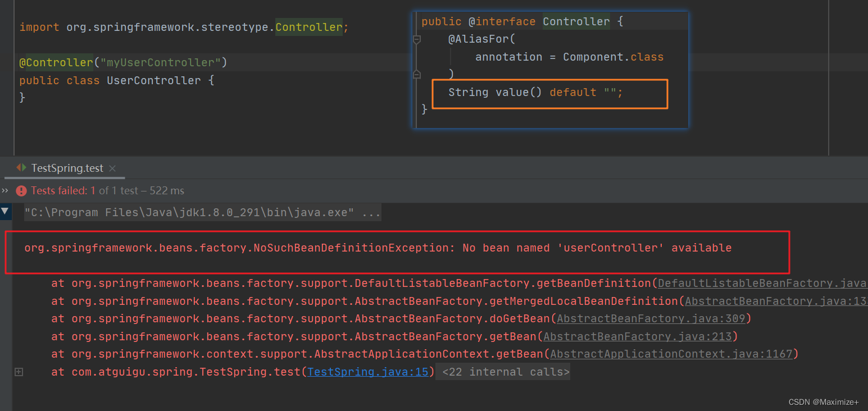Open the DefaultListableBeanFactory.java stack link
This screenshot has width=868, height=411.
tap(763, 283)
